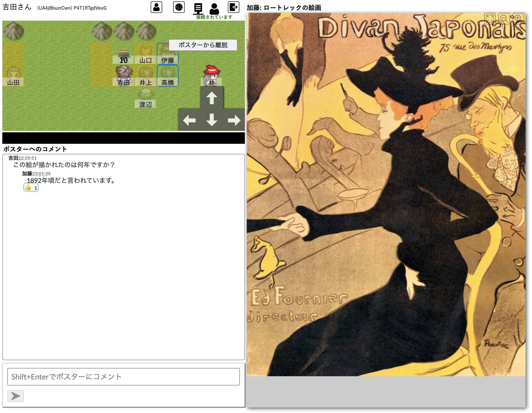Image resolution: width=532 pixels, height=413 pixels.
Task: Click the 吉田さん user name header
Action: 17,7
